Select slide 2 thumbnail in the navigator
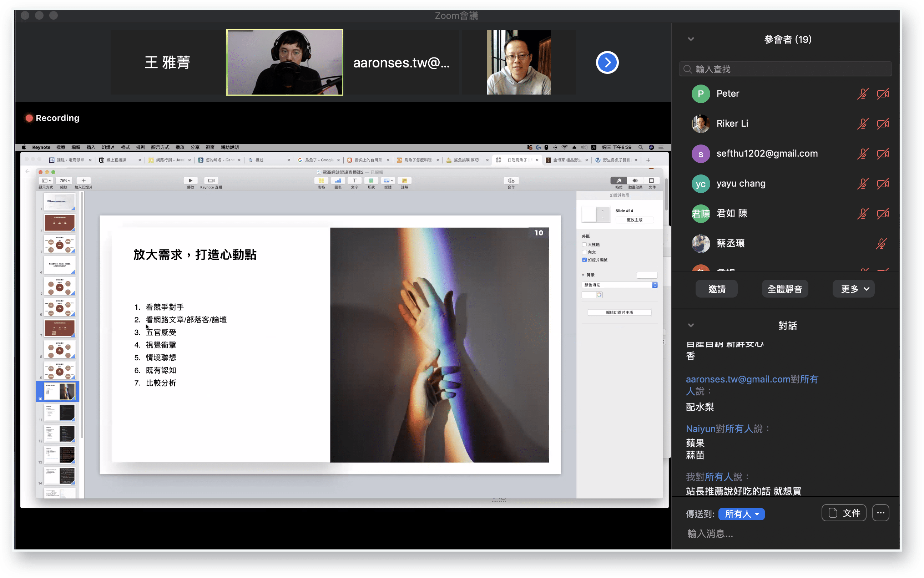Viewport: 924px width, 578px height. coord(59,223)
